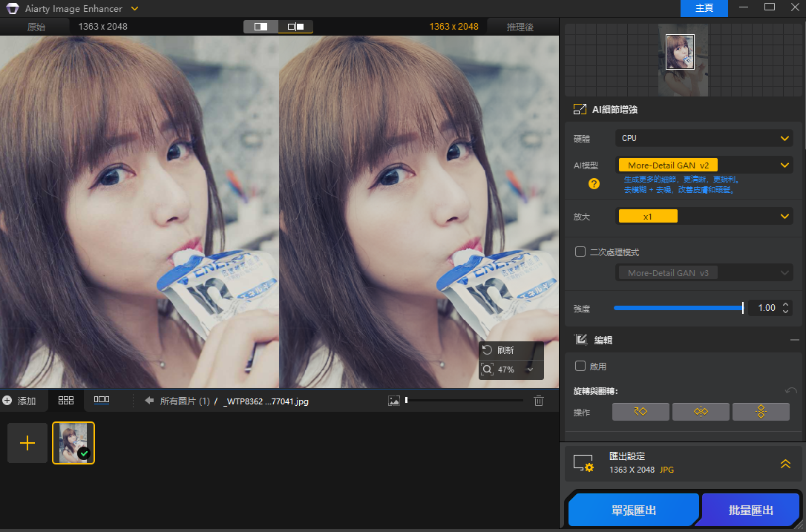The width and height of the screenshot is (806, 532).
Task: Click the 刷新 refresh icon on preview
Action: (x=488, y=350)
